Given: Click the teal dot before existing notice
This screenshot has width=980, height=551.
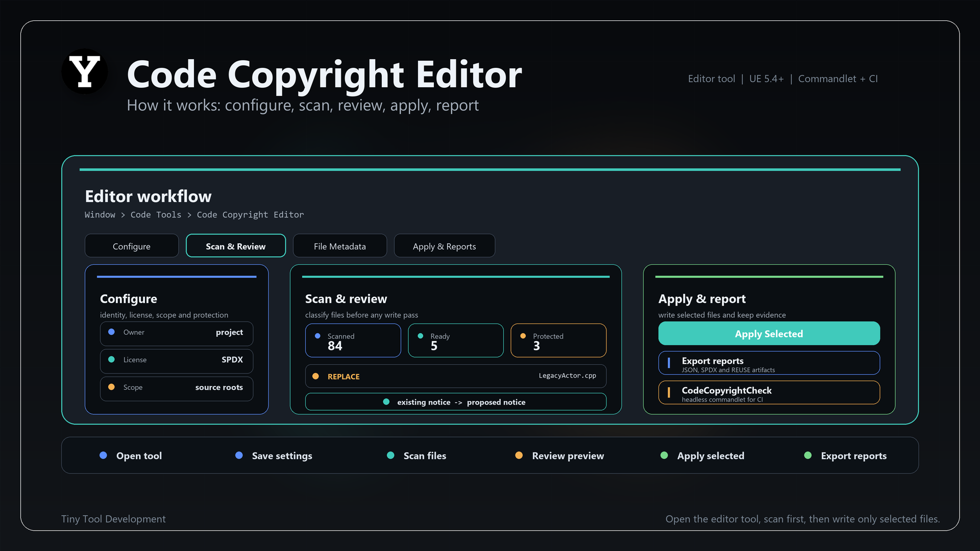Looking at the screenshot, I should (386, 402).
